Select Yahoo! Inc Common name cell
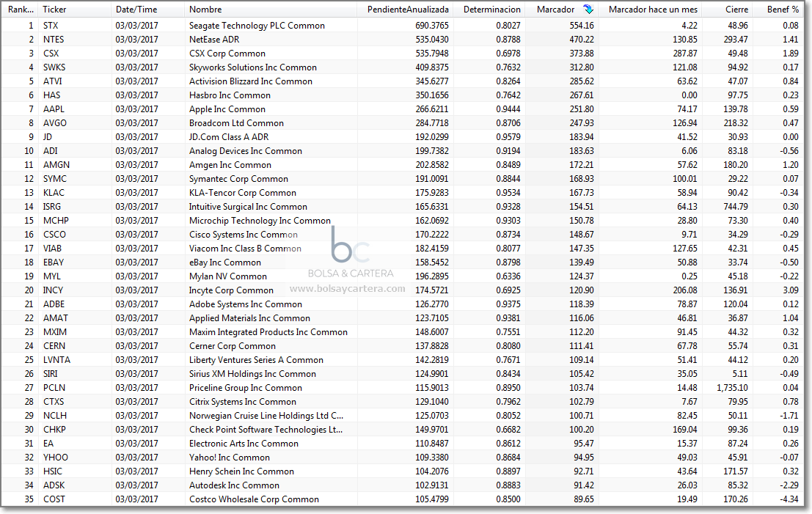This screenshot has height=514, width=812. [230, 458]
